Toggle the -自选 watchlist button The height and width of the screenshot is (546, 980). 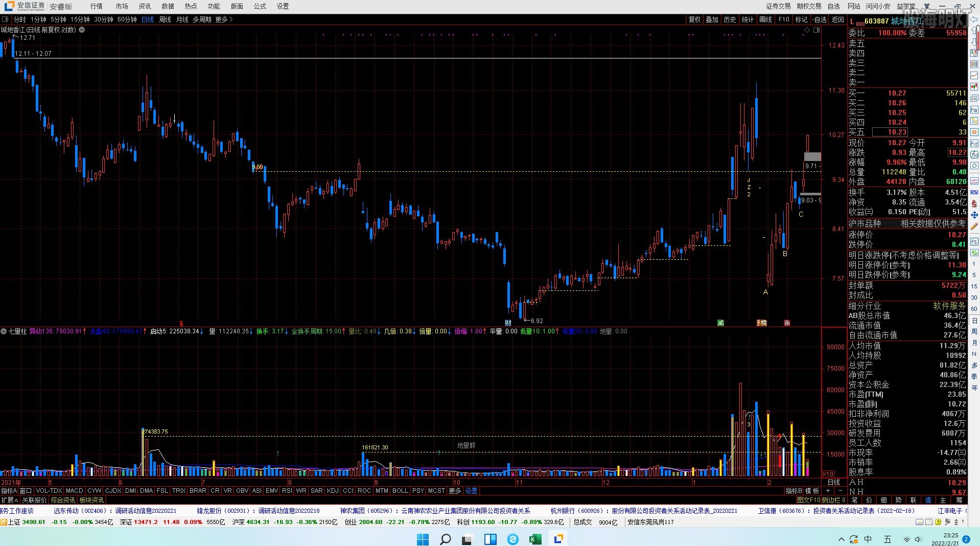819,19
